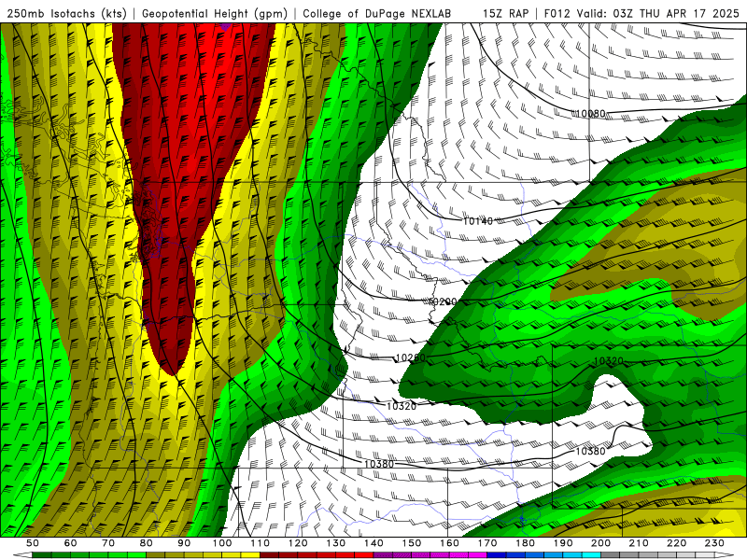747x560 pixels.
Task: Click the '15Z RAP' model run label
Action: (505, 14)
